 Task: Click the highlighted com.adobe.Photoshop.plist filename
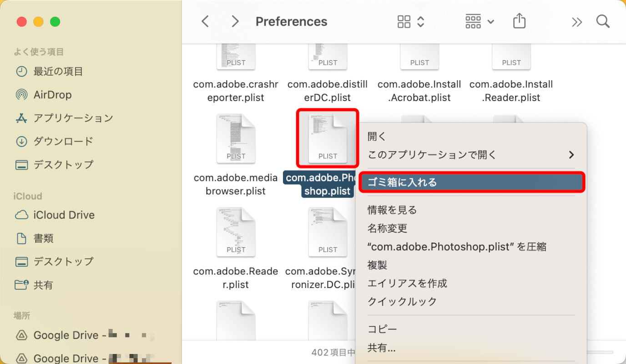point(320,184)
